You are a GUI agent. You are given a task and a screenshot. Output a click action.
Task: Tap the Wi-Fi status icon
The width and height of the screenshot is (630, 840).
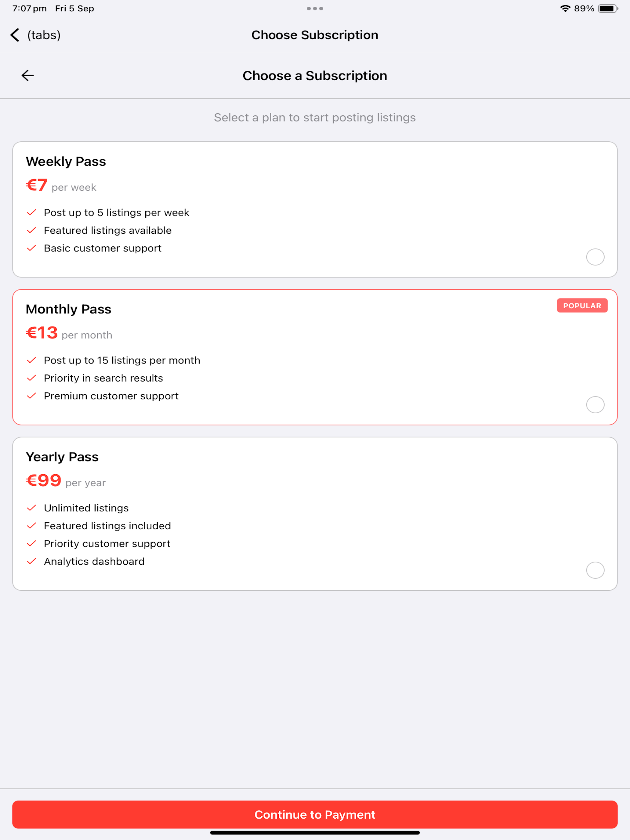565,8
